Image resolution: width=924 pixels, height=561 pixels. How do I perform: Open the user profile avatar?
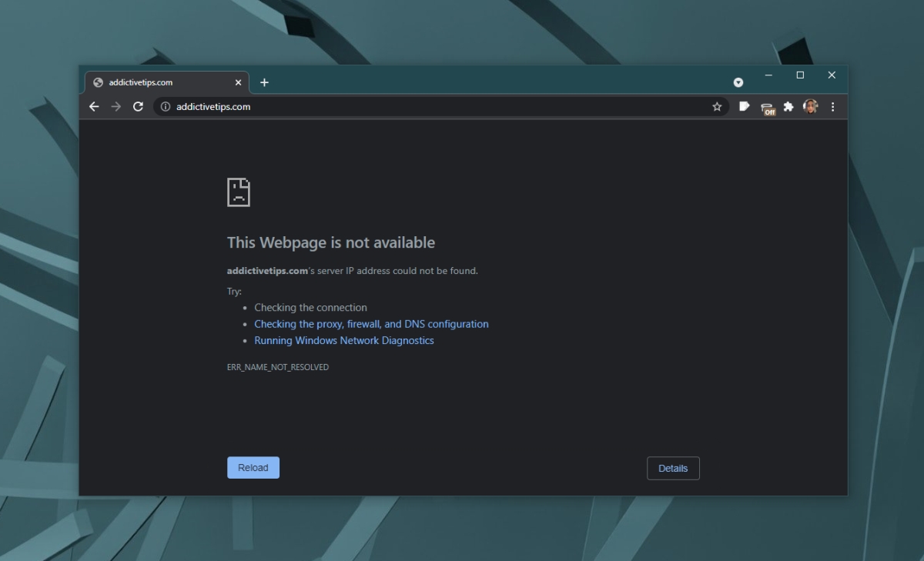click(x=810, y=107)
